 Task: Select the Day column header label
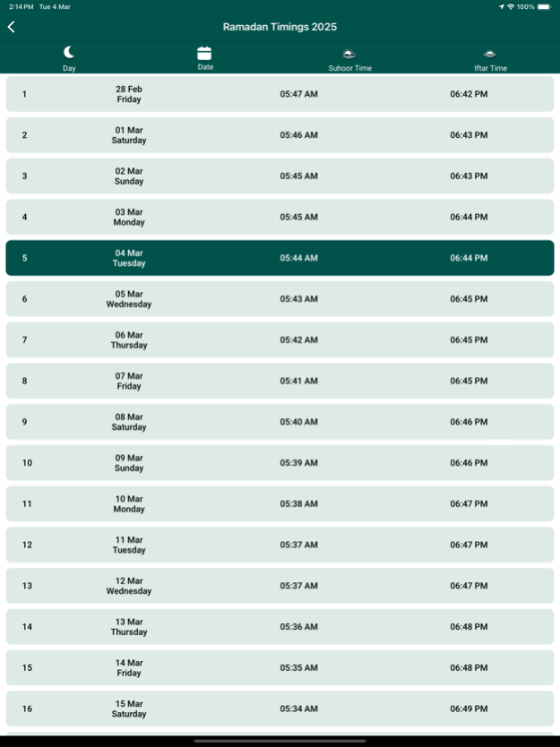point(69,68)
